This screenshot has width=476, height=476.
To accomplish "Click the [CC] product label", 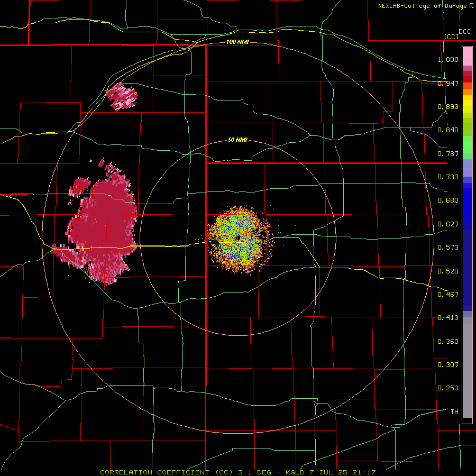I will 452,36.
